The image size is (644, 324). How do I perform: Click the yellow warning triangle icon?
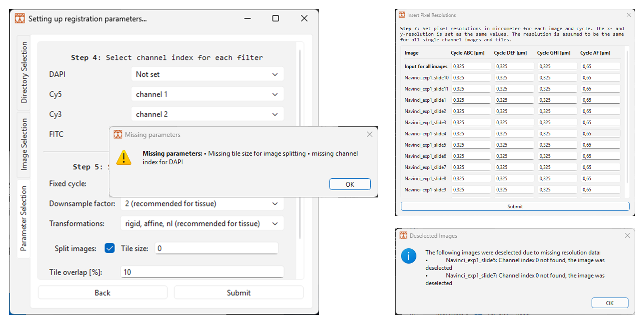(124, 158)
